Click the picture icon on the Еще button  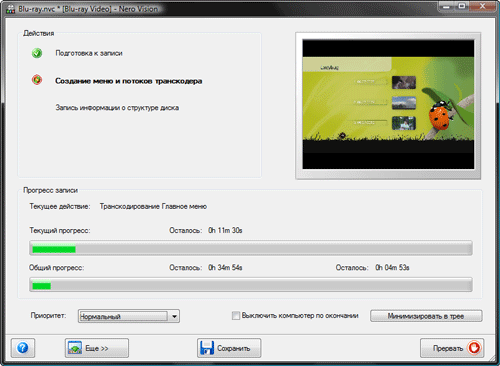click(75, 348)
